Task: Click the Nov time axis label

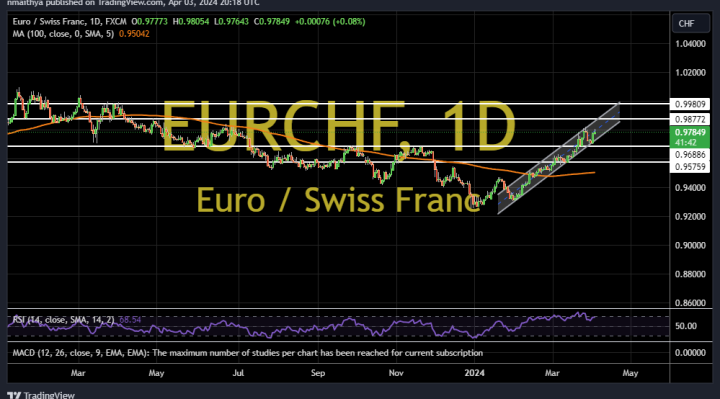Action: [396, 373]
